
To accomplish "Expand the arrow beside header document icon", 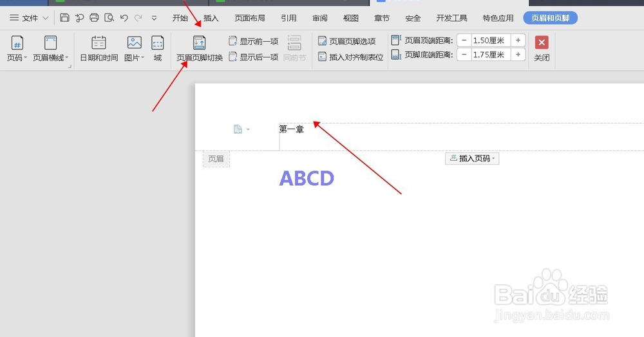I will (248, 129).
